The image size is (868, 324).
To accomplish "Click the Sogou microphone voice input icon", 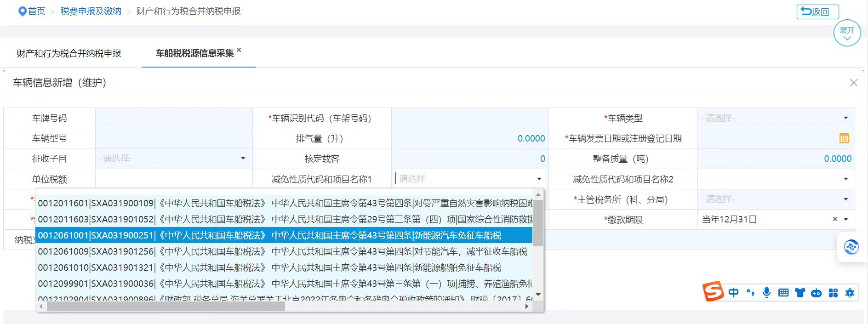I will pos(766,292).
